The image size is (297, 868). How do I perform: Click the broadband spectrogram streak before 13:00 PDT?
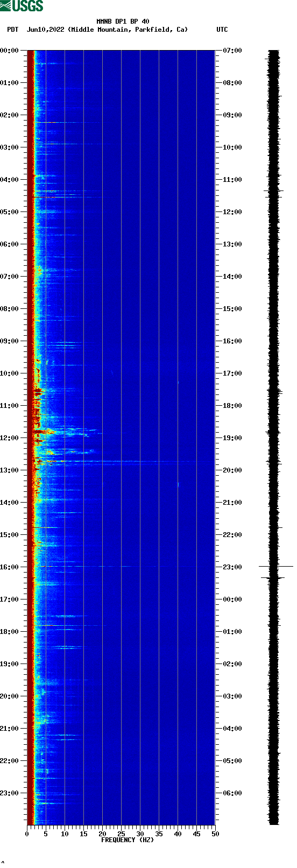point(121,462)
